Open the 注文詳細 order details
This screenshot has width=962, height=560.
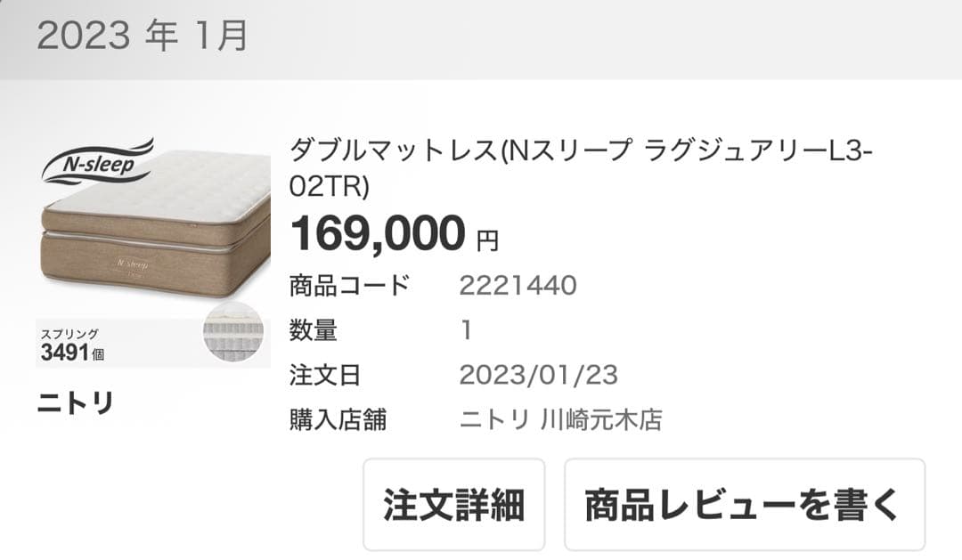pos(453,505)
